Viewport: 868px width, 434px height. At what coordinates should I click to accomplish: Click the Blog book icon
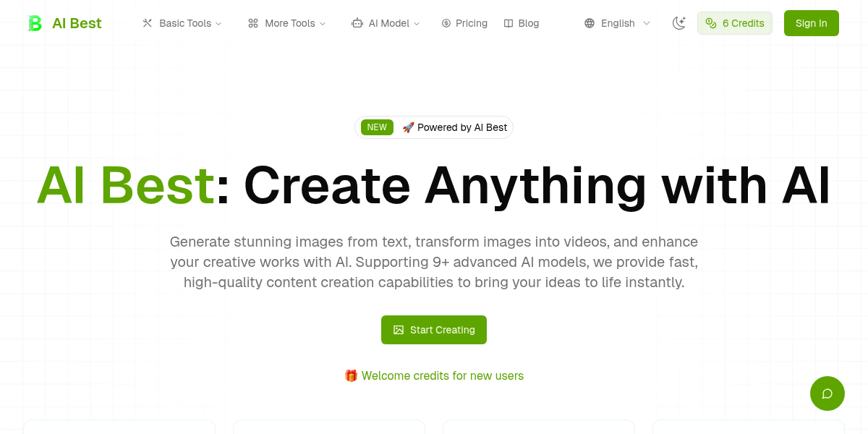pos(509,23)
